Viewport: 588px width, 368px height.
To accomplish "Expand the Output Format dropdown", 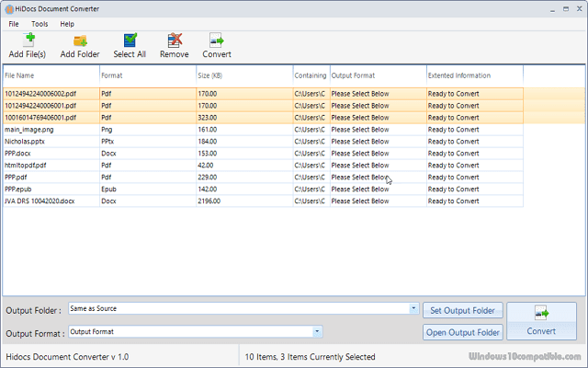I will pyautogui.click(x=318, y=331).
